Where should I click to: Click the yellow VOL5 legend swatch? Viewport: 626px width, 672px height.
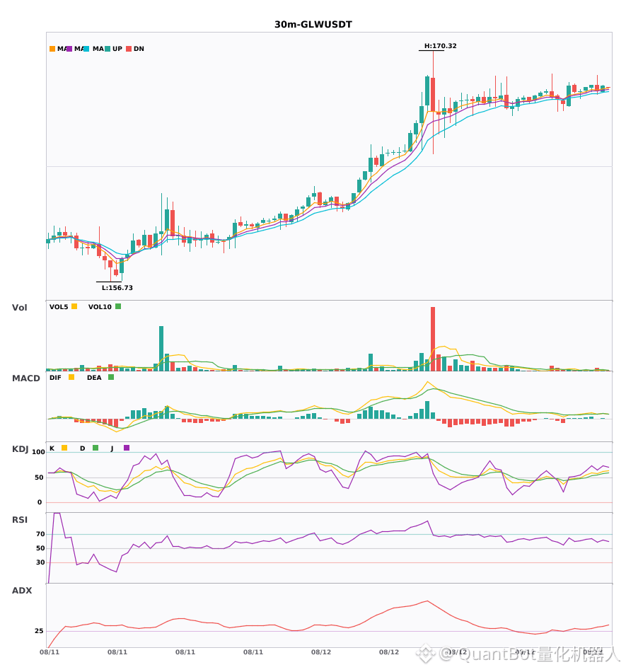click(74, 306)
